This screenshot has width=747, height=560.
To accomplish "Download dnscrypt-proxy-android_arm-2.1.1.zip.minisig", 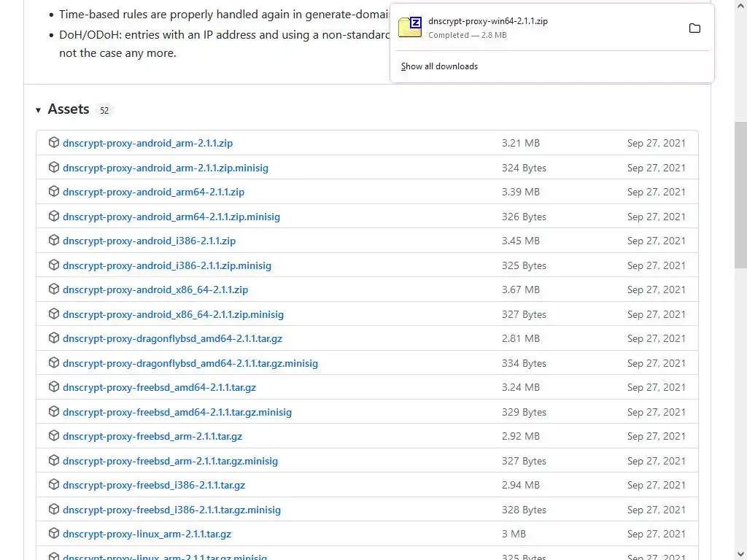I will tap(166, 168).
